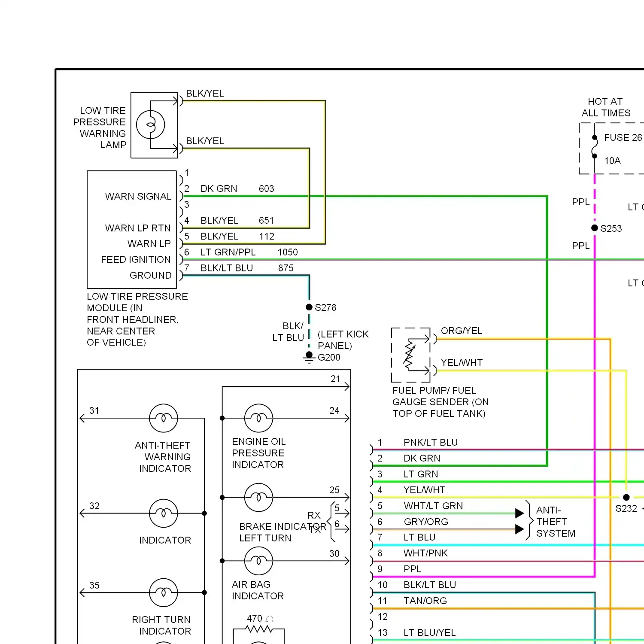This screenshot has height=644, width=644.
Task: Click the "LT BLU/YEL" pin 13 label
Action: click(429, 632)
